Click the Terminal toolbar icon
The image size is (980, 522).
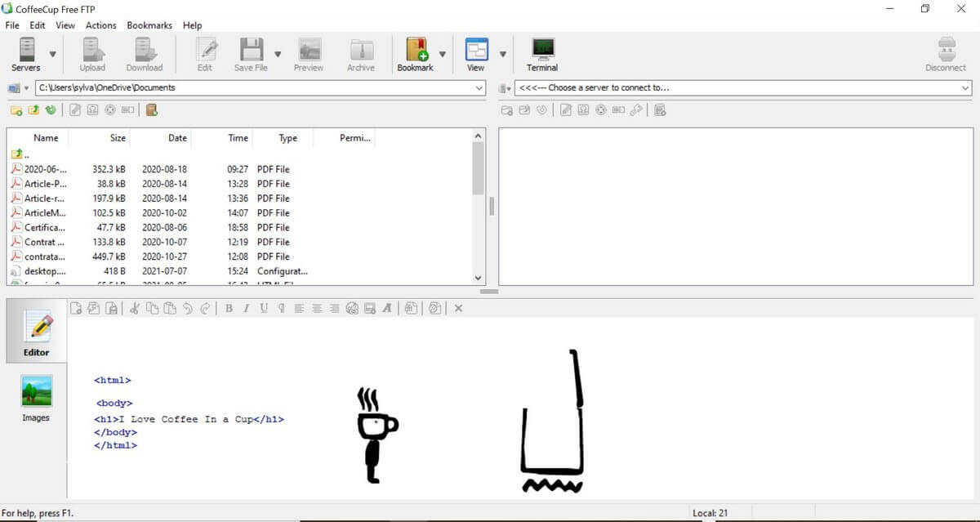(x=542, y=54)
